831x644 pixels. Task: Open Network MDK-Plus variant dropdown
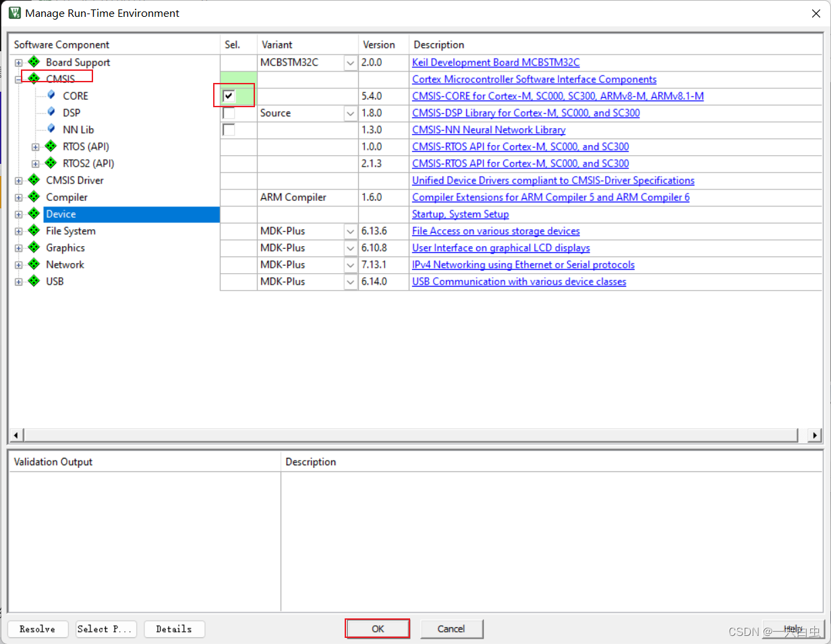(351, 265)
